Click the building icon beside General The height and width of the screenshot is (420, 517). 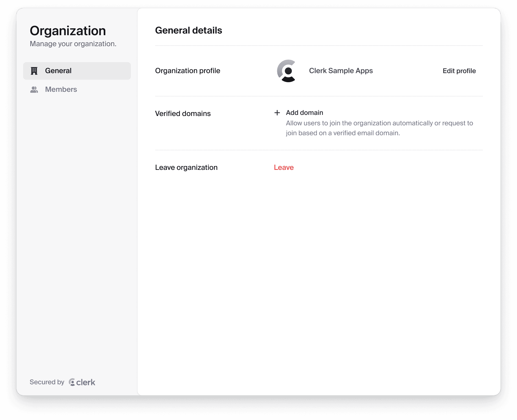(34, 71)
